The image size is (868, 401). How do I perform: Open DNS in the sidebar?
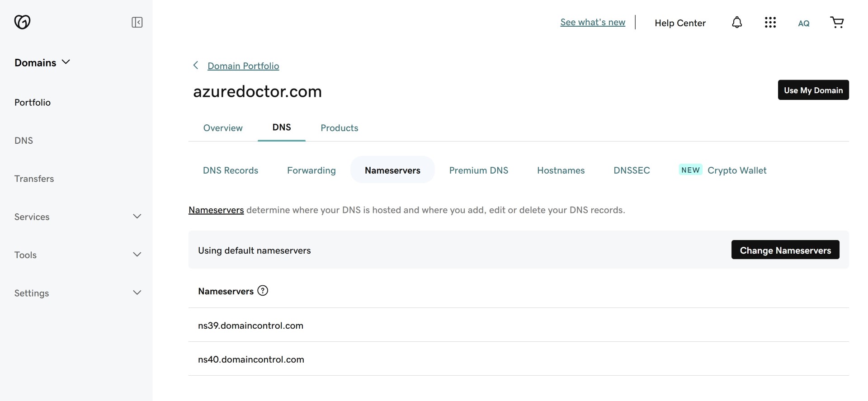coord(24,140)
